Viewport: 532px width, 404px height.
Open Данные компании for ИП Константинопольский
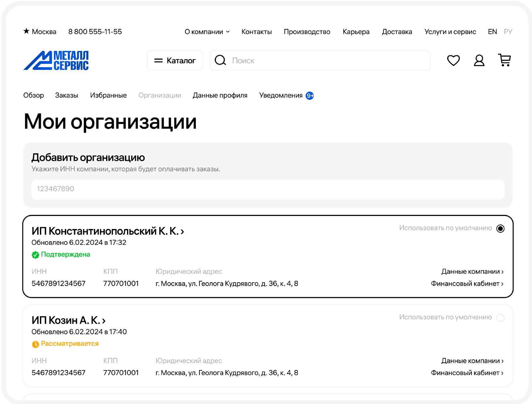click(x=472, y=272)
